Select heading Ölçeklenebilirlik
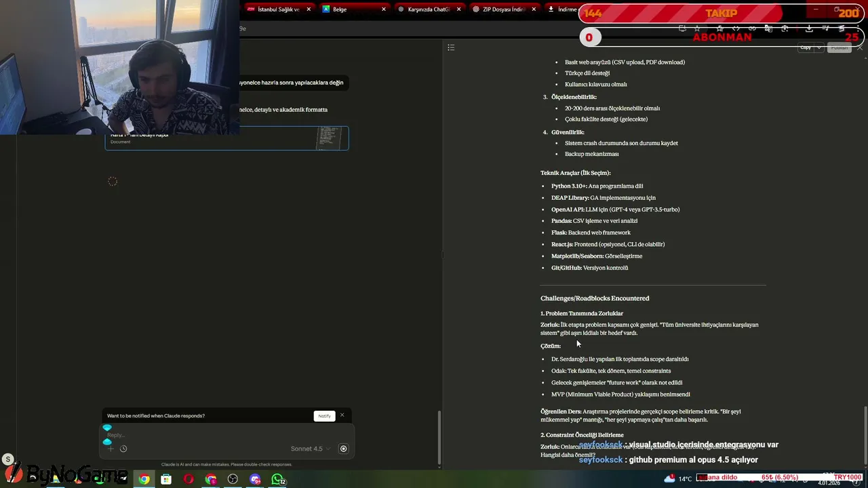Viewport: 868px width, 488px height. [574, 97]
